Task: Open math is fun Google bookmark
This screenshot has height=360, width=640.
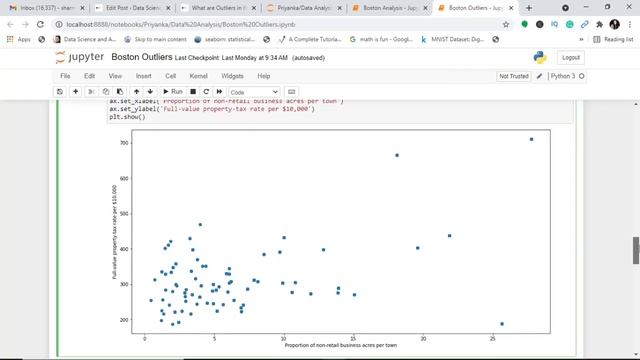Action: point(381,40)
